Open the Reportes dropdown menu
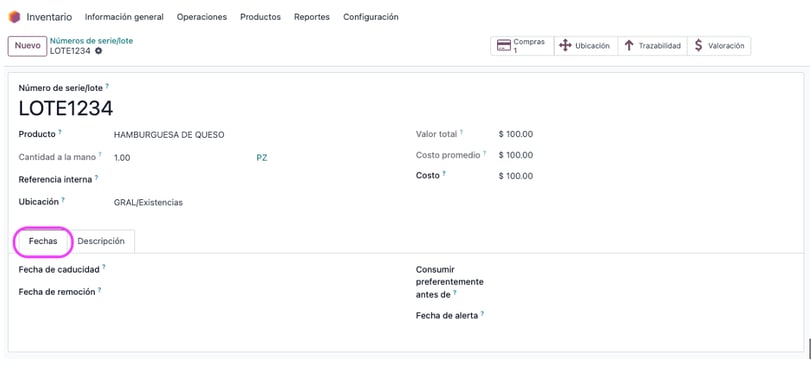Image resolution: width=812 pixels, height=378 pixels. coord(312,17)
